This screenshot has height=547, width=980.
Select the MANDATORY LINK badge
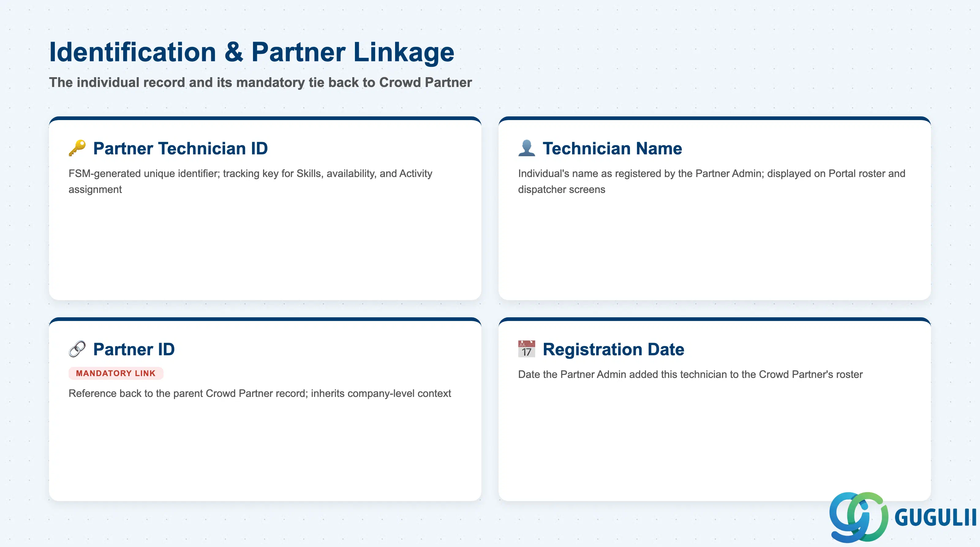pyautogui.click(x=116, y=373)
